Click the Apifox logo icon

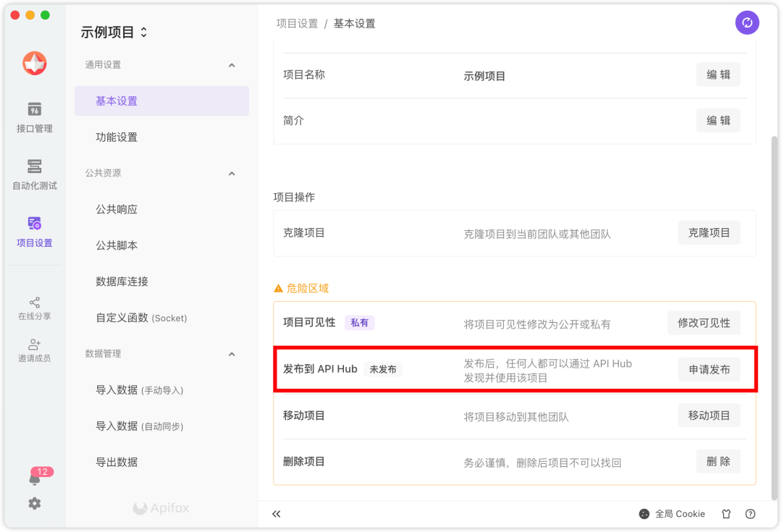35,64
